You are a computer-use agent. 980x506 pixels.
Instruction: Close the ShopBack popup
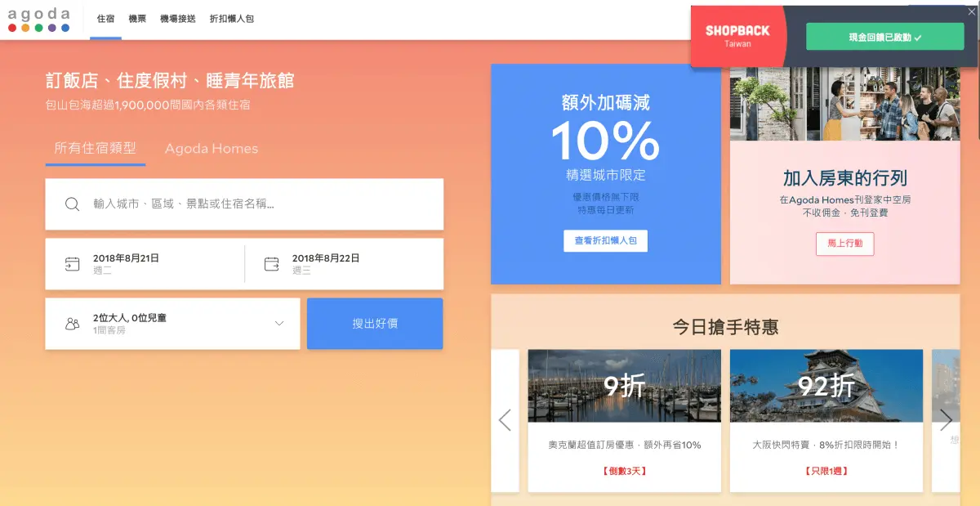coord(970,12)
